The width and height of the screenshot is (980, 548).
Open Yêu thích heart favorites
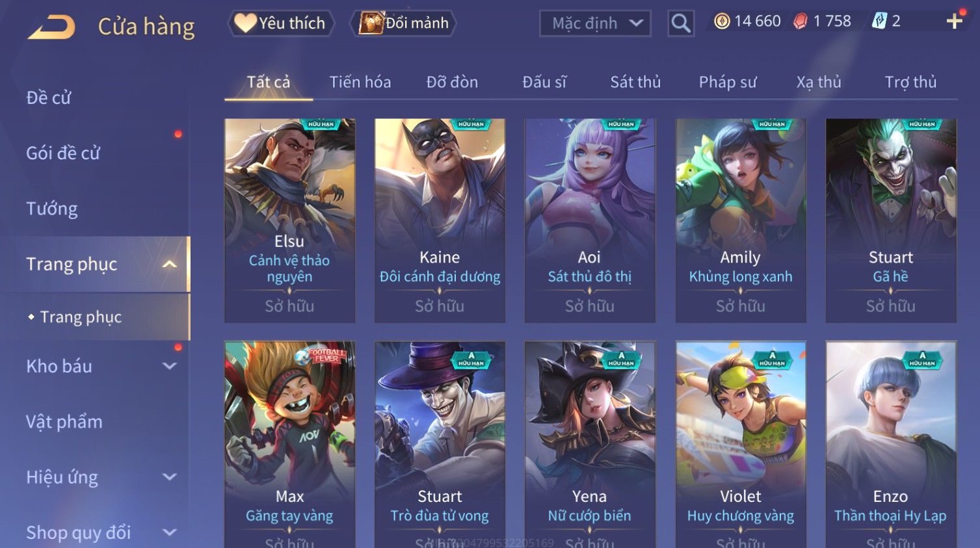click(x=281, y=23)
